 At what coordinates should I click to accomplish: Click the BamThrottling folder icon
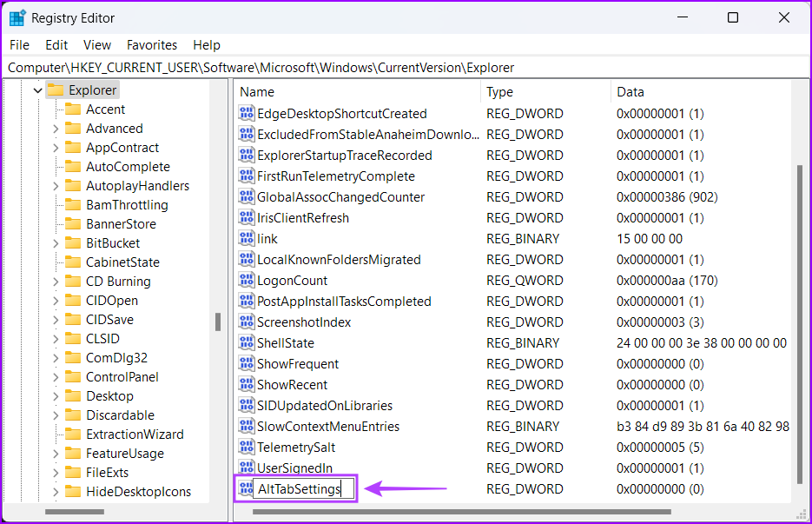pos(73,205)
